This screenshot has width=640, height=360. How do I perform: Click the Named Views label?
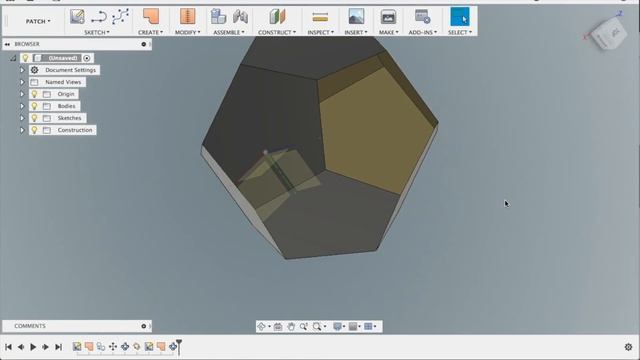point(63,82)
